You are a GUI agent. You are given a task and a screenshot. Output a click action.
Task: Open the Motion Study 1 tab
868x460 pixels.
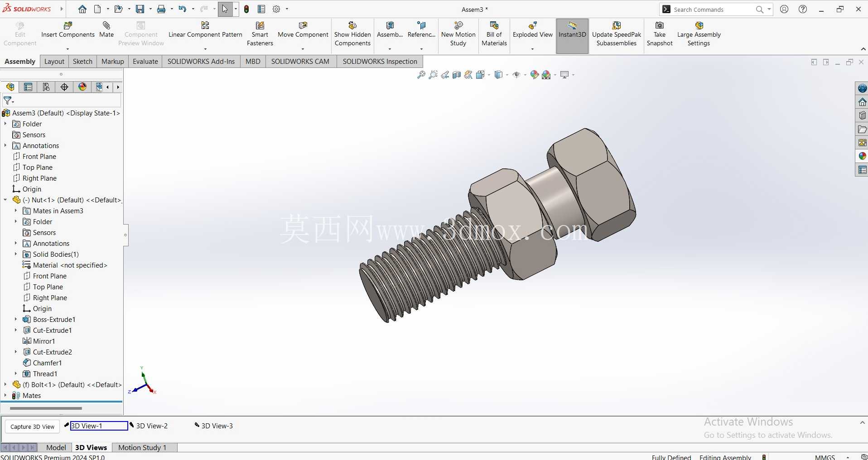(x=142, y=448)
